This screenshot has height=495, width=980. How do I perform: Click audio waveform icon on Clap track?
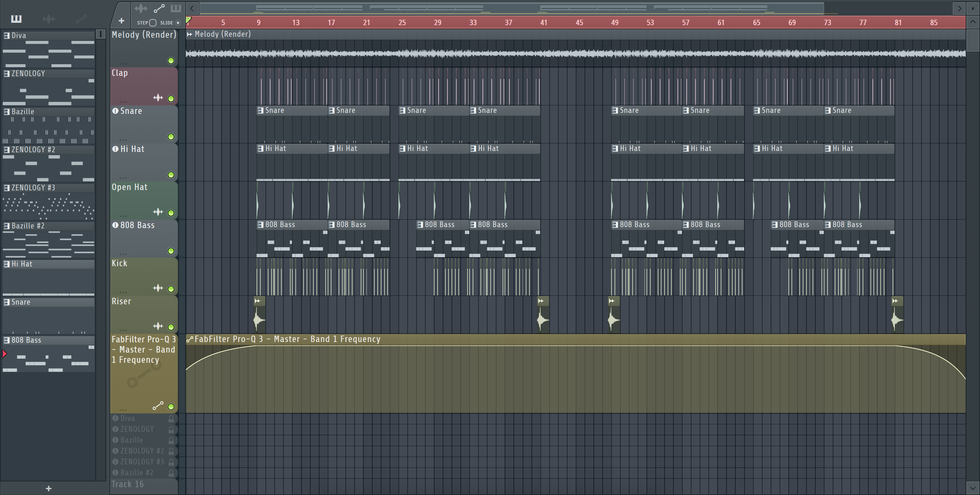[x=158, y=98]
